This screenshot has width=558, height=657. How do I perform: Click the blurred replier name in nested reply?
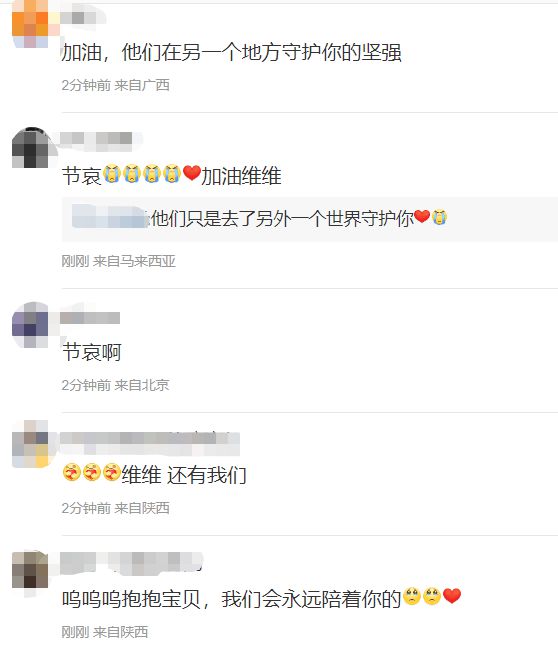pyautogui.click(x=109, y=216)
